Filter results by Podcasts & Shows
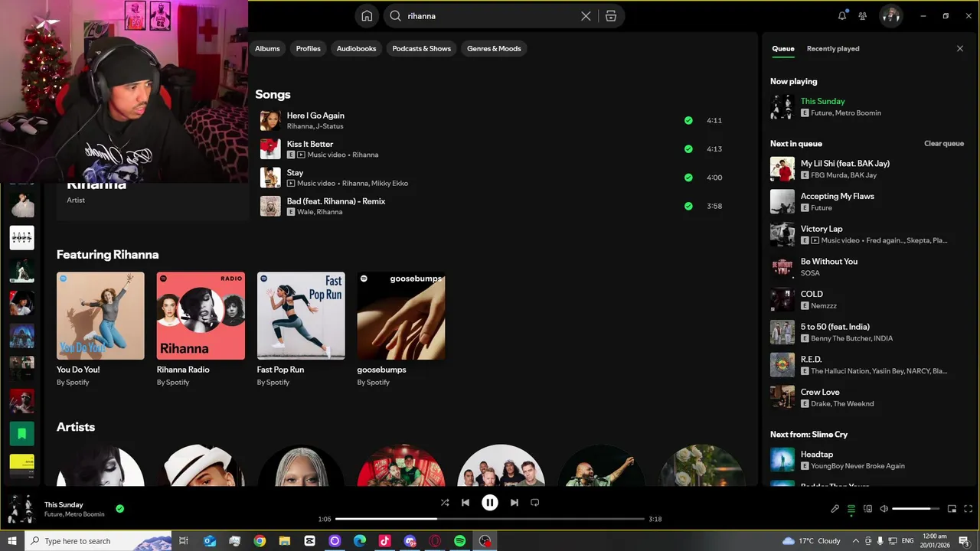Viewport: 980px width, 551px height. point(422,48)
